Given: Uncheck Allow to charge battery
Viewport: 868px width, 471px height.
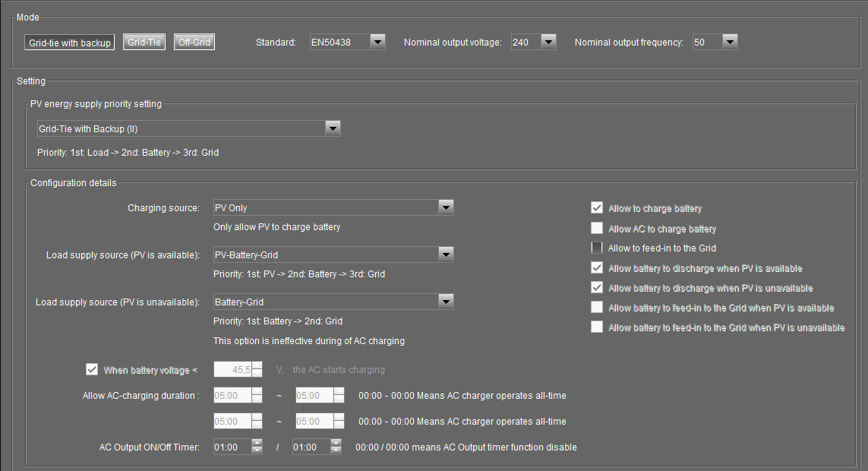Looking at the screenshot, I should [x=597, y=208].
